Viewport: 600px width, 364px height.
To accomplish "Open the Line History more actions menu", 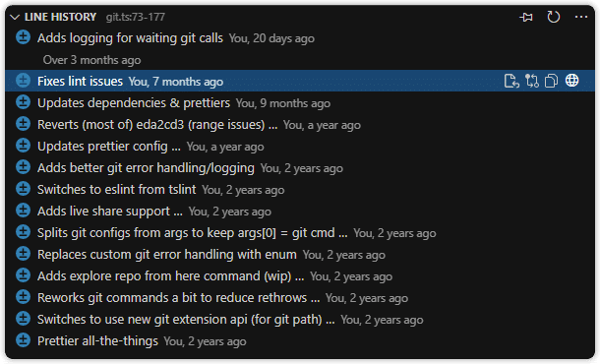I will (x=581, y=17).
